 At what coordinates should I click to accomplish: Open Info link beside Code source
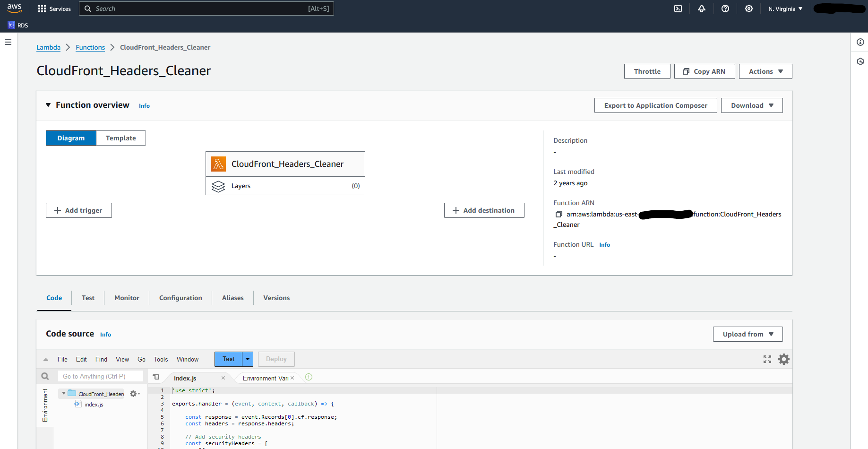pos(105,335)
